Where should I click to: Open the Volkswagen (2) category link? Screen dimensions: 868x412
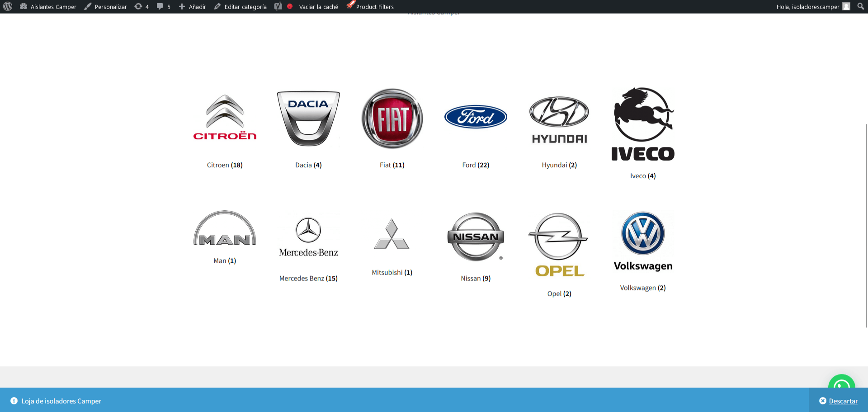[643, 288]
